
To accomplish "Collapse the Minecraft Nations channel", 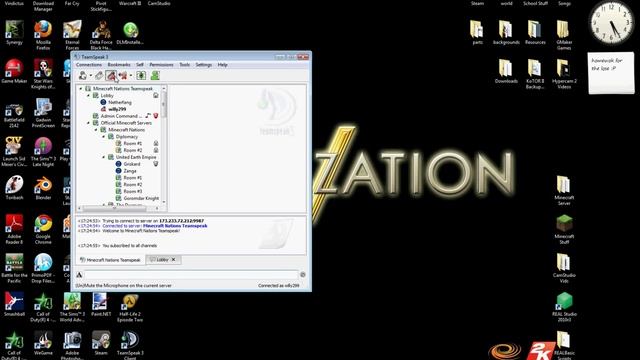I will (x=96, y=130).
